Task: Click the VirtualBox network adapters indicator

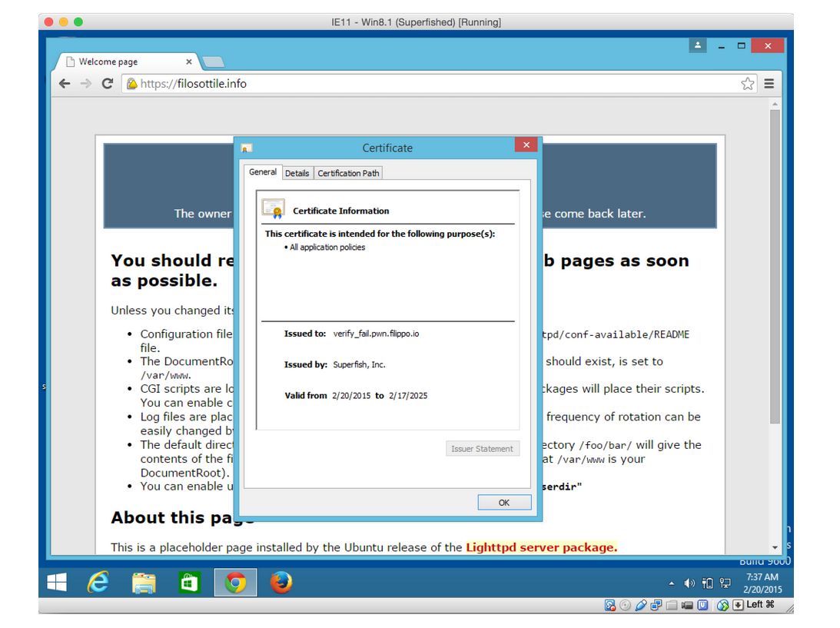Action: [656, 605]
